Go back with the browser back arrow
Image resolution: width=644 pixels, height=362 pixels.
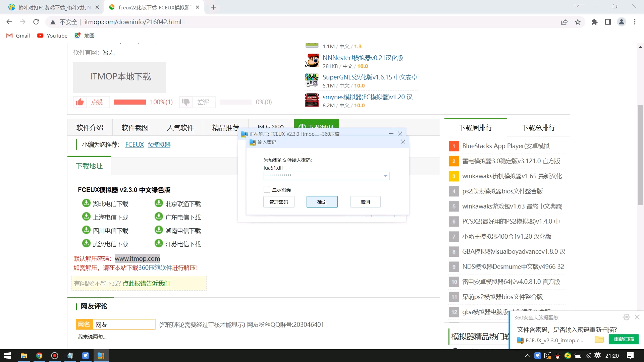click(9, 22)
